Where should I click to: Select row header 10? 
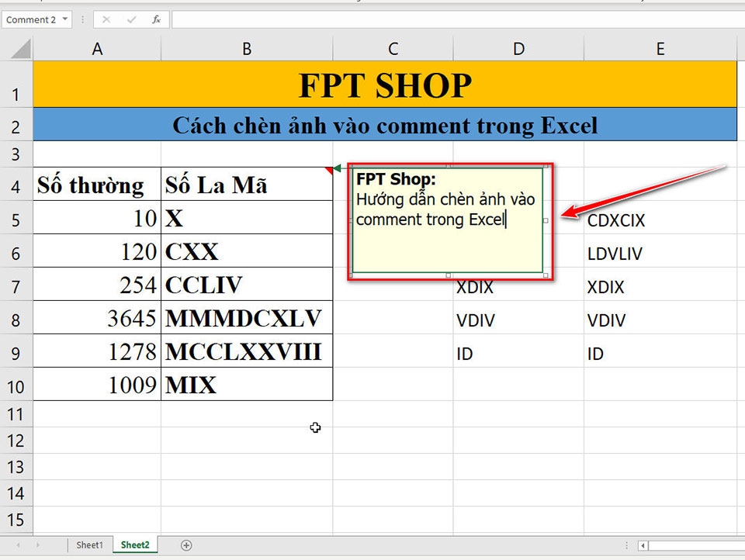point(16,385)
